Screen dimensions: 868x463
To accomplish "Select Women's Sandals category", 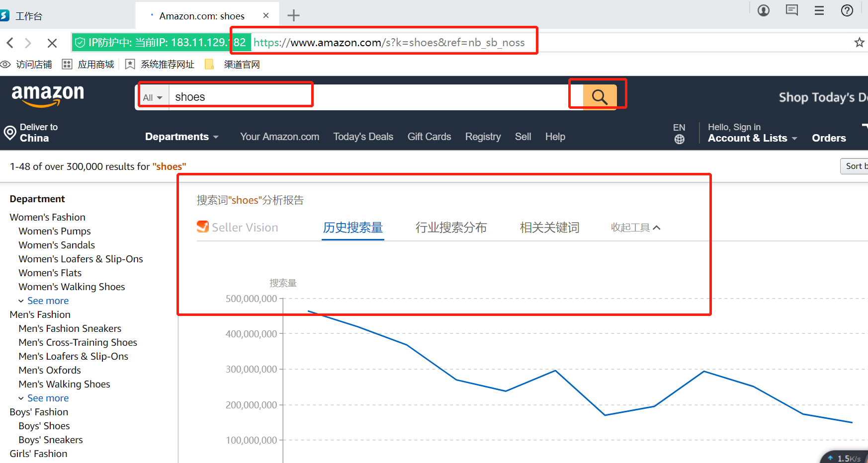I will 57,245.
